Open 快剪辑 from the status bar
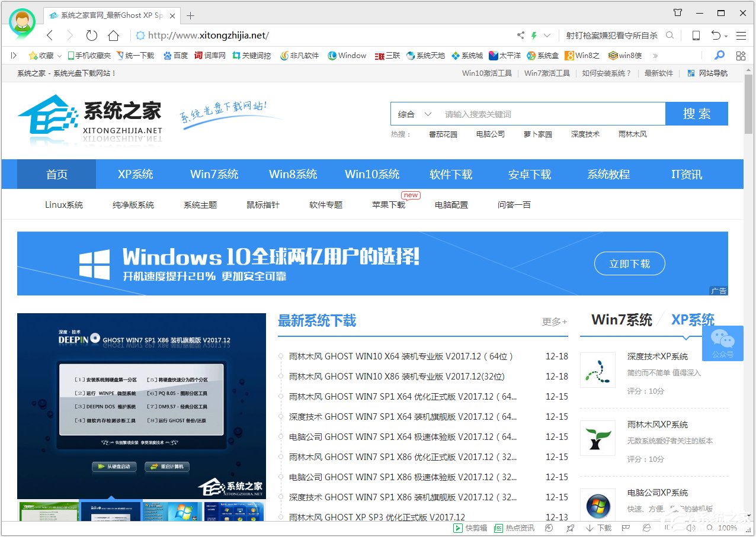 (468, 528)
